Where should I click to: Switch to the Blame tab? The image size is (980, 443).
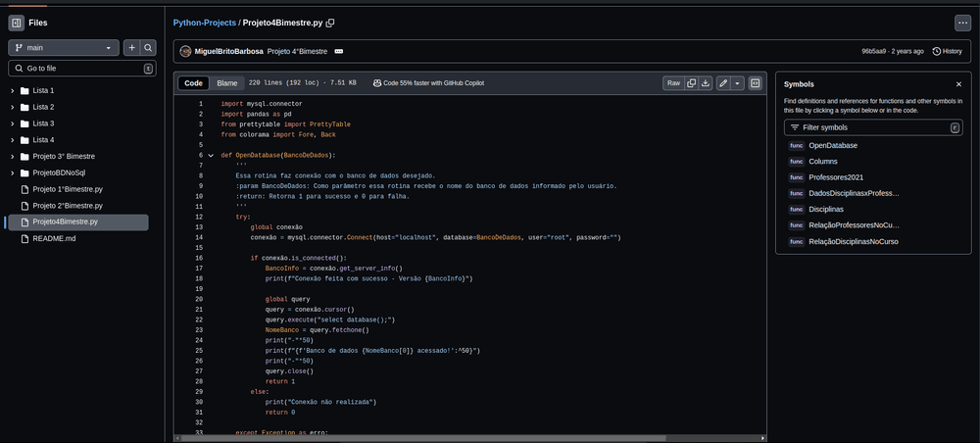(227, 83)
